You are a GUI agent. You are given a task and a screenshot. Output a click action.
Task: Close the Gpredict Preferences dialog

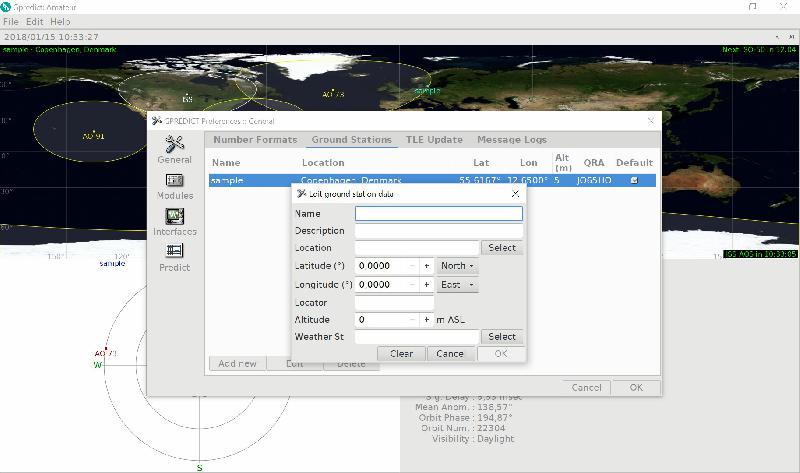pyautogui.click(x=651, y=121)
